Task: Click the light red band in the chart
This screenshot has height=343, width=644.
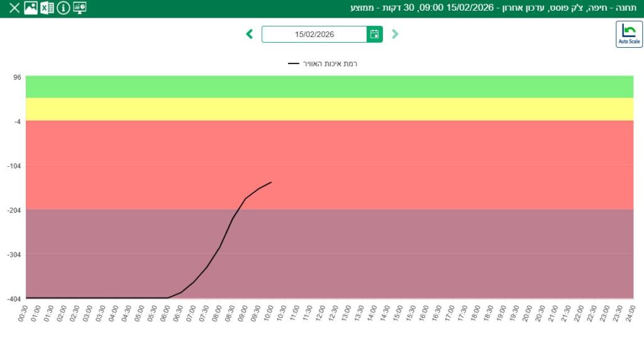Action: (409, 165)
